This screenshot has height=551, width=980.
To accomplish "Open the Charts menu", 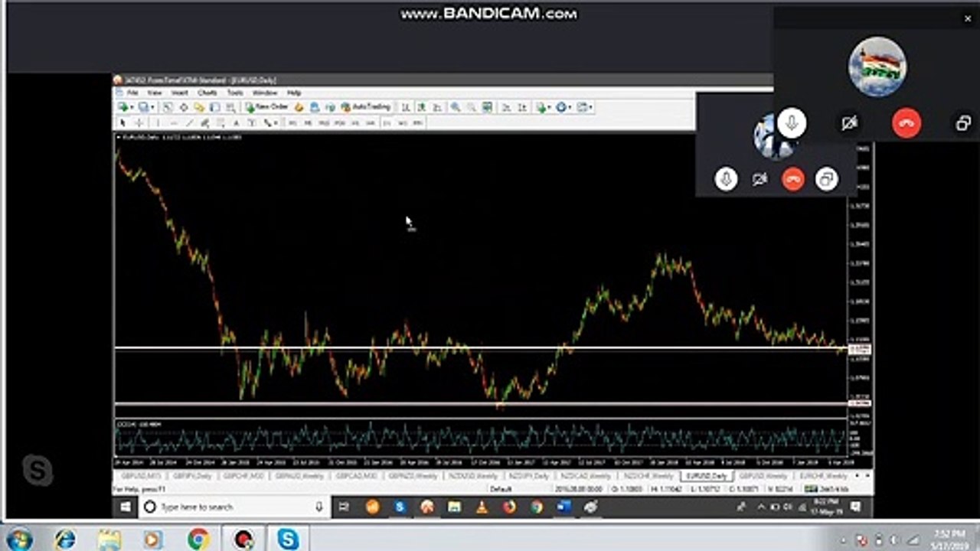I will 207,93.
